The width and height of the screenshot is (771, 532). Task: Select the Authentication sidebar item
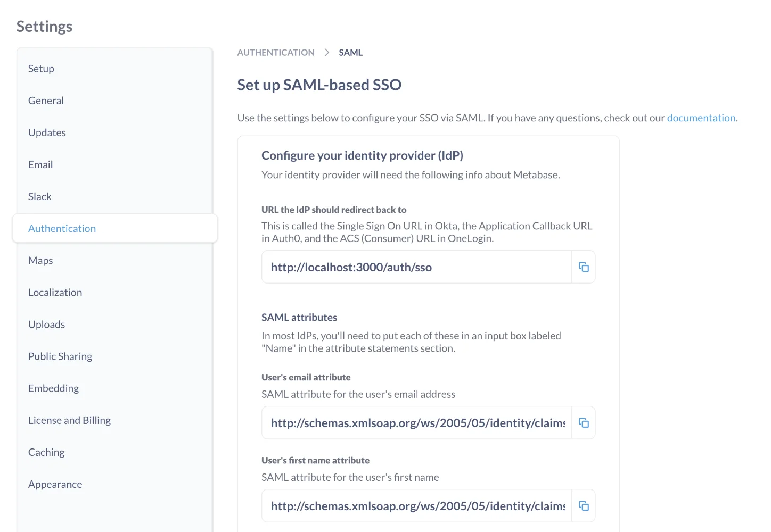tap(62, 228)
